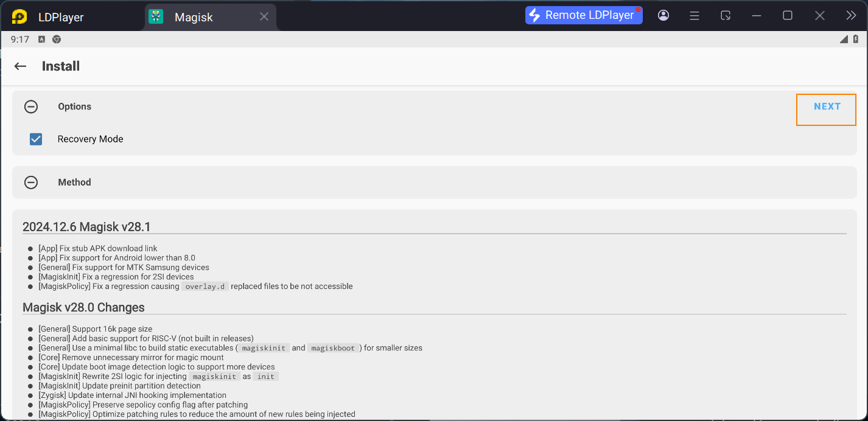Click the Install page title

click(61, 66)
